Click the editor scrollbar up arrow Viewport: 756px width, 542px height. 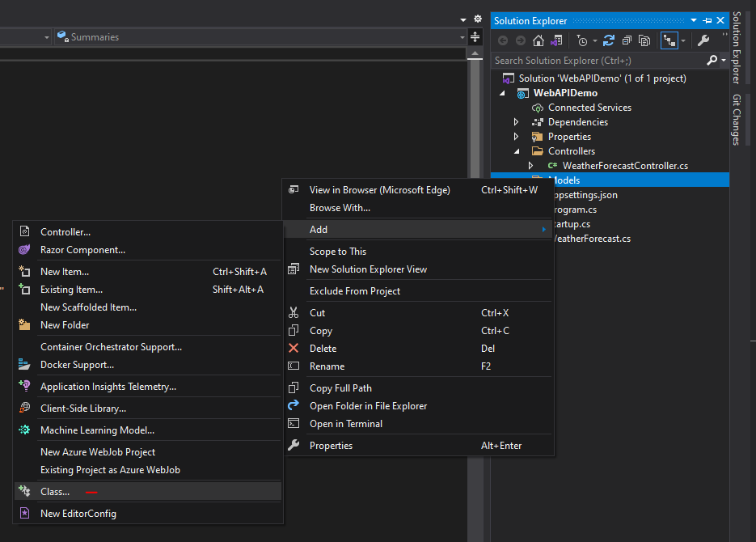coord(475,53)
